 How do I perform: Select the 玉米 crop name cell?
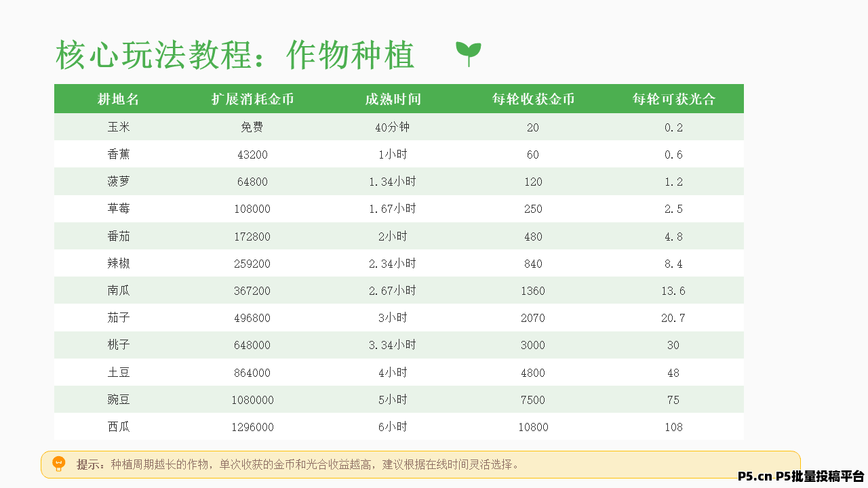119,127
